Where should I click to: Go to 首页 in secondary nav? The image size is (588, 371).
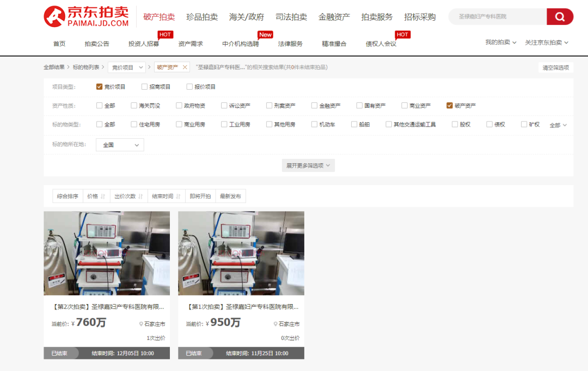click(x=59, y=44)
